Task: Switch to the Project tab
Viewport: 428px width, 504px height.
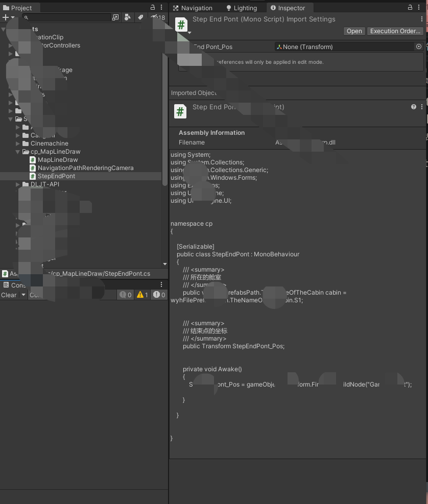Action: pos(18,8)
